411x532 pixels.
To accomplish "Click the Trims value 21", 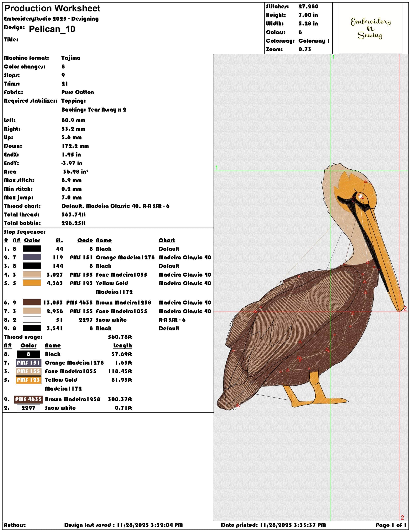I will click(x=65, y=84).
